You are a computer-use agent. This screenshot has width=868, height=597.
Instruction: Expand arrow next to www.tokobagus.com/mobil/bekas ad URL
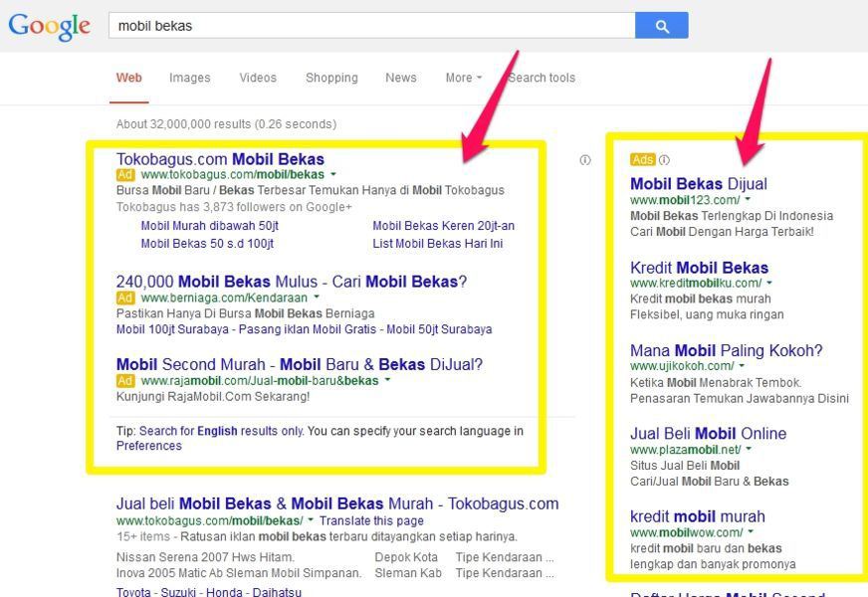[x=333, y=174]
